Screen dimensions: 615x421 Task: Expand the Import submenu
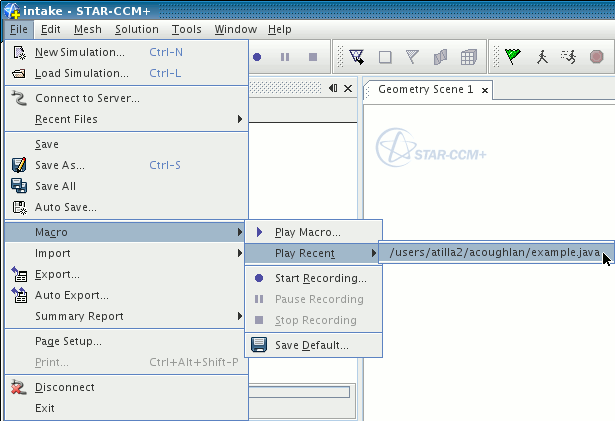(x=127, y=253)
